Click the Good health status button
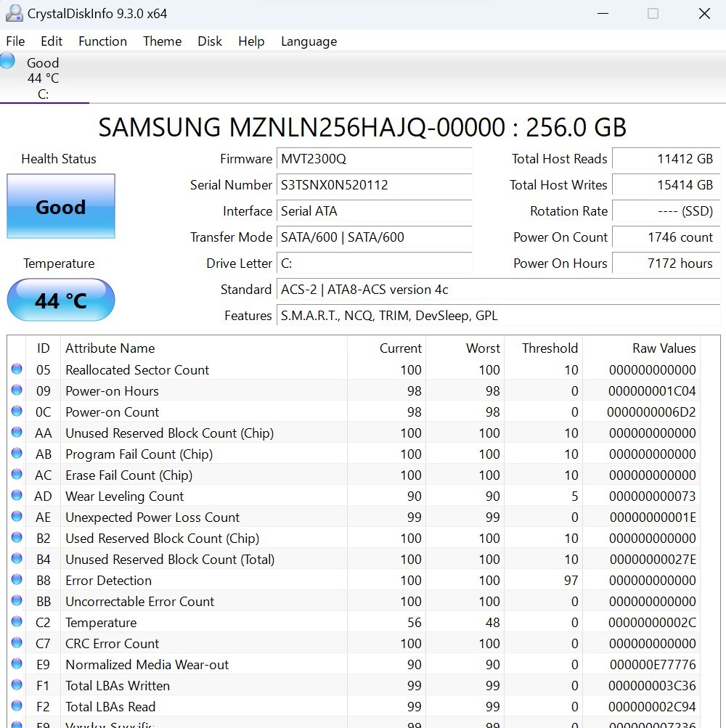Screen dimensions: 726x728 click(x=61, y=207)
